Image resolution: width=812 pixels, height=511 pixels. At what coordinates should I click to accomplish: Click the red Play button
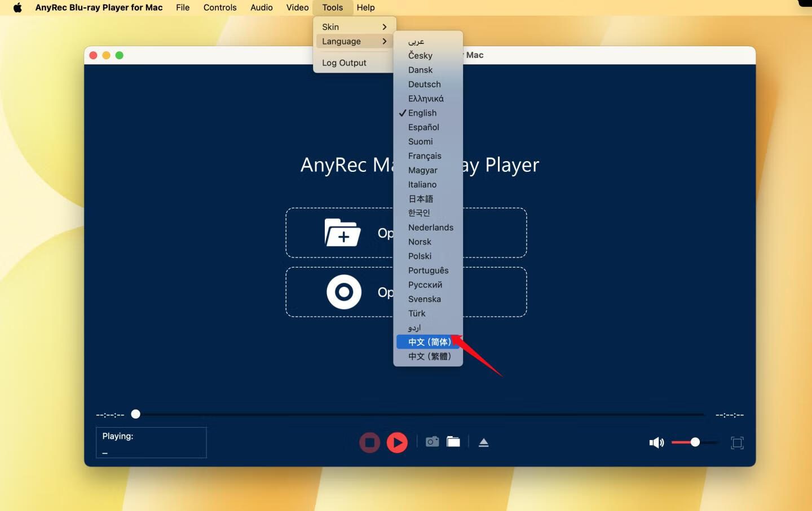(397, 443)
